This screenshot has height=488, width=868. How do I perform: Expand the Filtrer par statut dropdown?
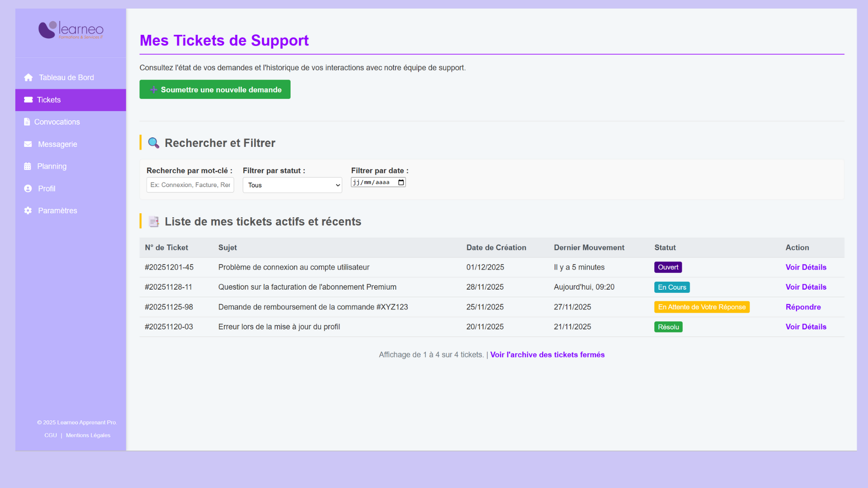tap(292, 185)
